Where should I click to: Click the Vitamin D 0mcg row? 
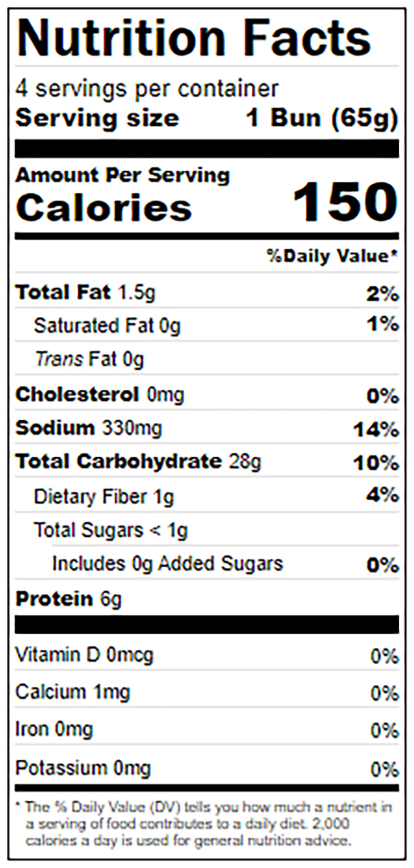pyautogui.click(x=207, y=655)
